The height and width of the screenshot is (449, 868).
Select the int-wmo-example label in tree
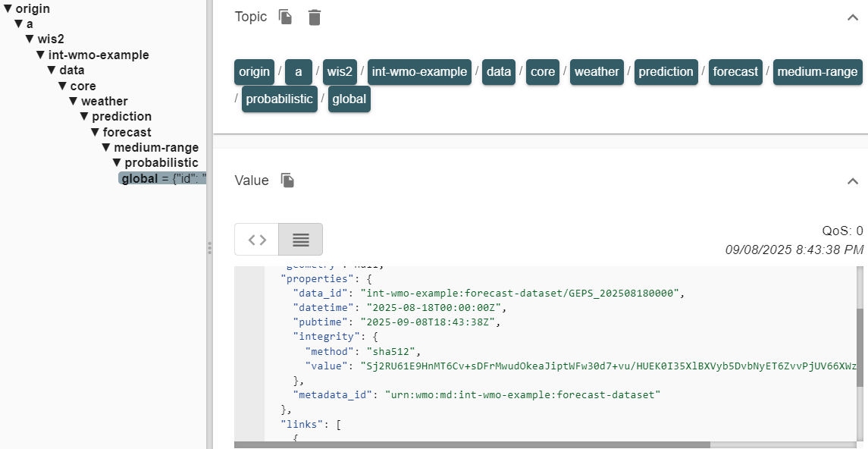[x=99, y=55]
